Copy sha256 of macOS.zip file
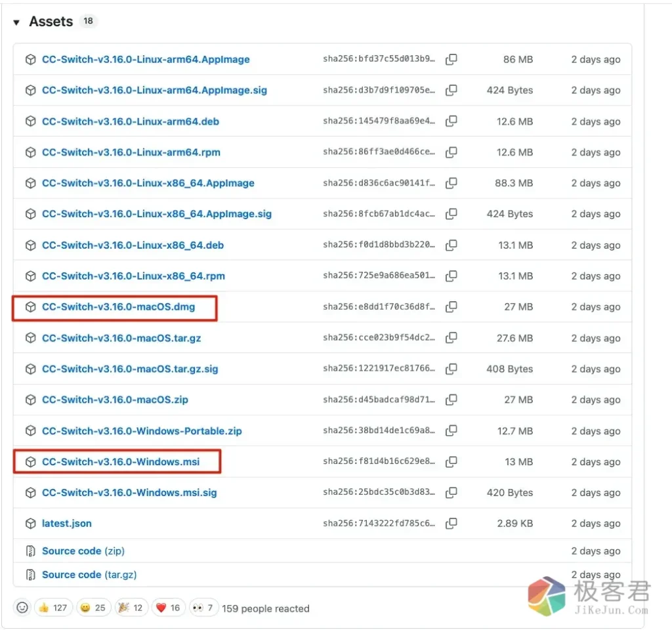Viewport: 672px width, 630px height. (x=451, y=400)
